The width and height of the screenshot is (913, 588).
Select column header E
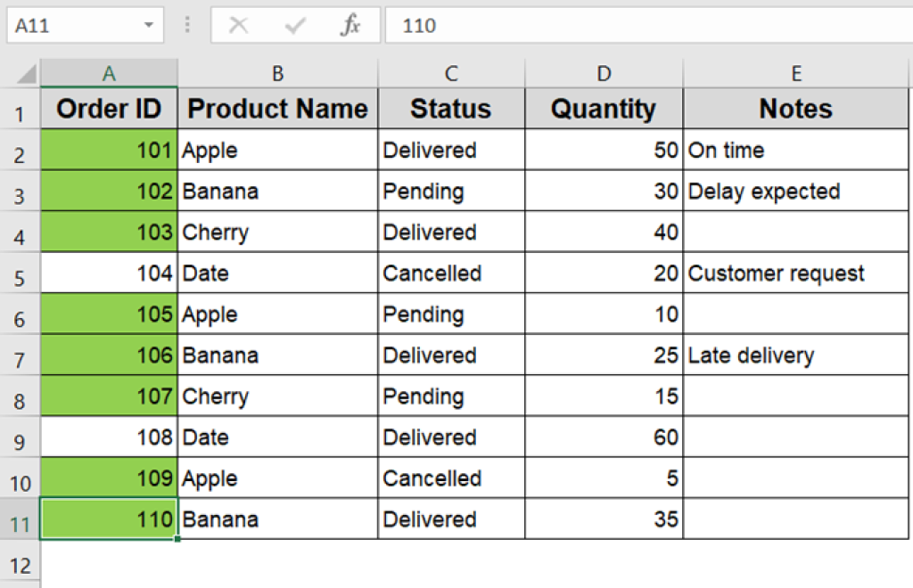(x=795, y=72)
